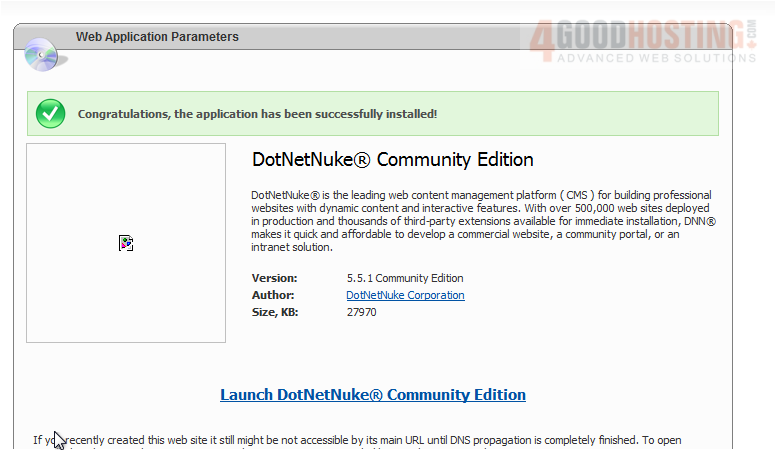Click the broken image placeholder icon
The height and width of the screenshot is (450, 776).
126,243
